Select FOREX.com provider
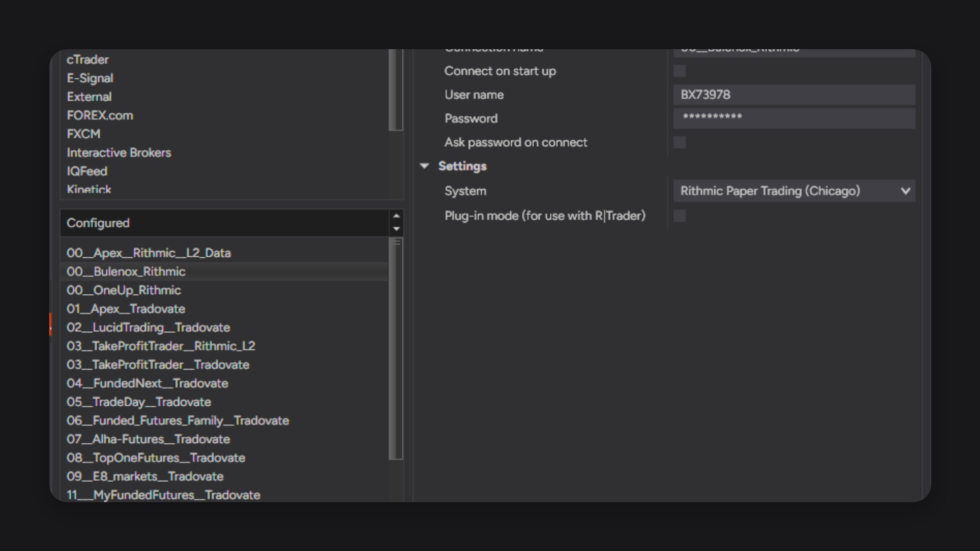 100,116
